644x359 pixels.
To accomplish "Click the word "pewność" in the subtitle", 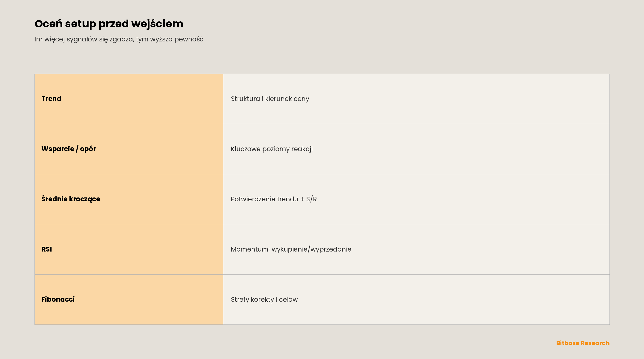I will click(x=189, y=39).
